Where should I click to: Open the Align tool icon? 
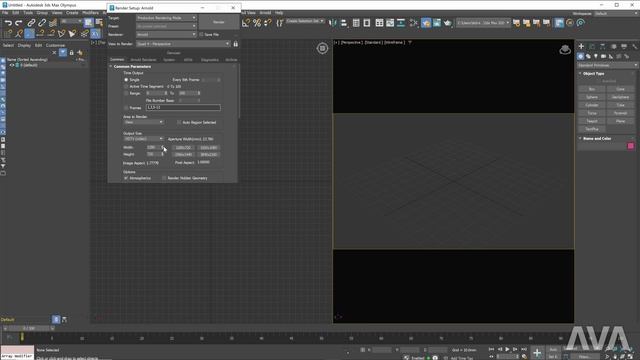[x=344, y=23]
